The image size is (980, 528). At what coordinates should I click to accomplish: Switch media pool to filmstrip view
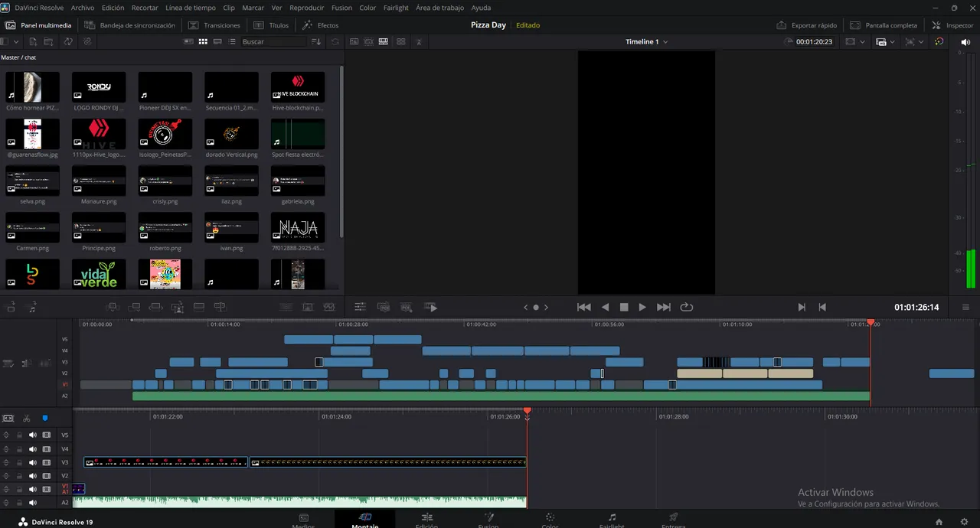tap(217, 41)
